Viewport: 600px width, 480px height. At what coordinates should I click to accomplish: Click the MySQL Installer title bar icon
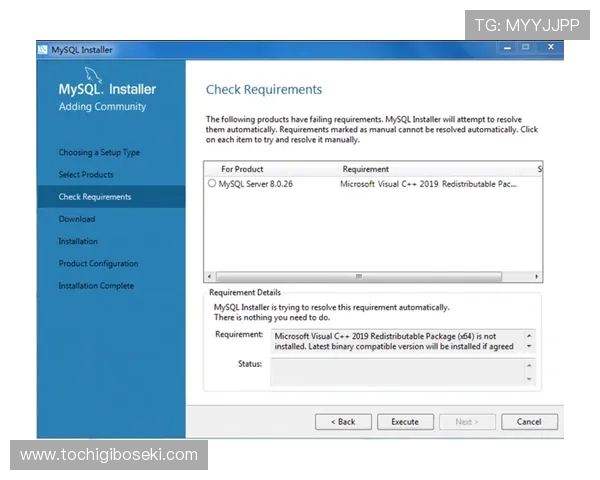pos(42,49)
